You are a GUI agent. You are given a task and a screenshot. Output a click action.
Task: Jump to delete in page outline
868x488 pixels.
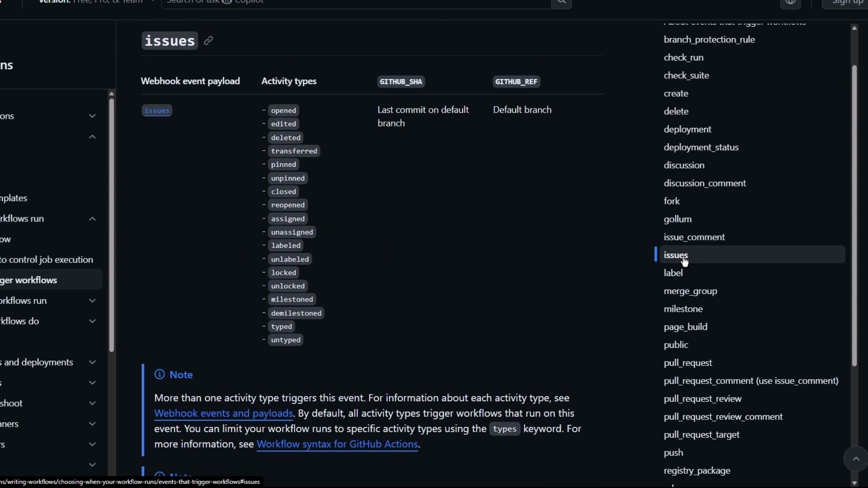[x=676, y=112]
